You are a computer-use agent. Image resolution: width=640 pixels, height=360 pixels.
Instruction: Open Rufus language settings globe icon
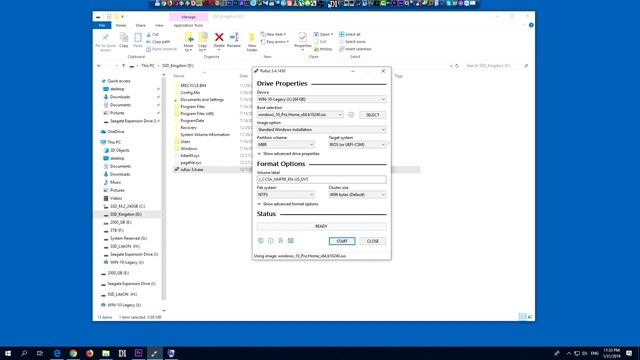pos(261,241)
